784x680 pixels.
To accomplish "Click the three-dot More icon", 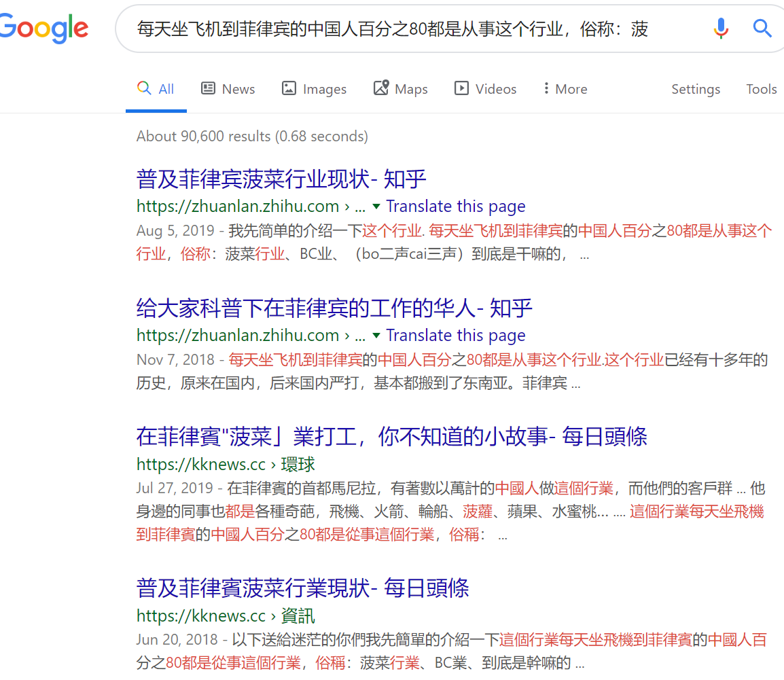I will pyautogui.click(x=546, y=88).
